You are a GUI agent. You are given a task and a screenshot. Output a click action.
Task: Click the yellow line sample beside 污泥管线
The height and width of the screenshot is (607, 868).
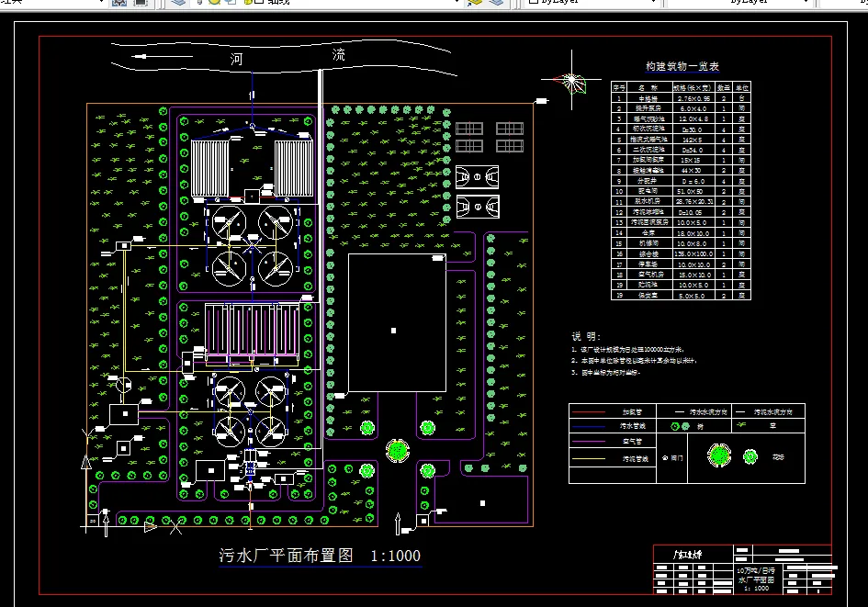589,459
